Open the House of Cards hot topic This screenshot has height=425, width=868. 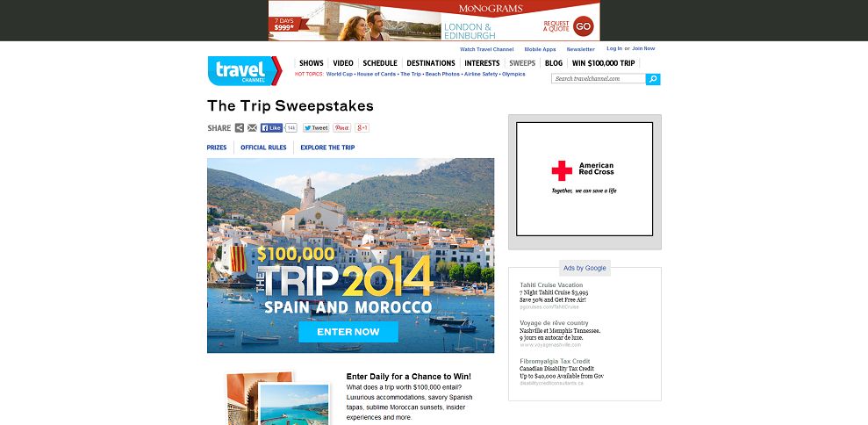(x=377, y=75)
